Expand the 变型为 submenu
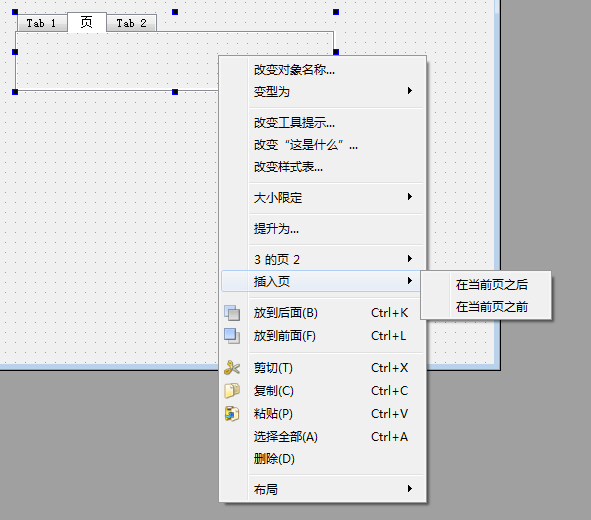591x520 pixels. (x=323, y=91)
